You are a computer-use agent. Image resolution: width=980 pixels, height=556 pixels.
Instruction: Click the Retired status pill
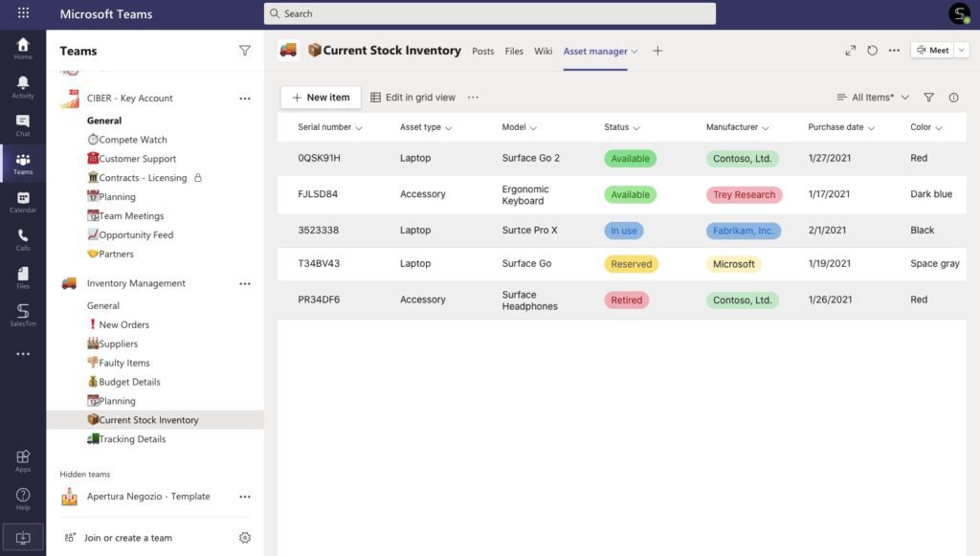click(626, 300)
